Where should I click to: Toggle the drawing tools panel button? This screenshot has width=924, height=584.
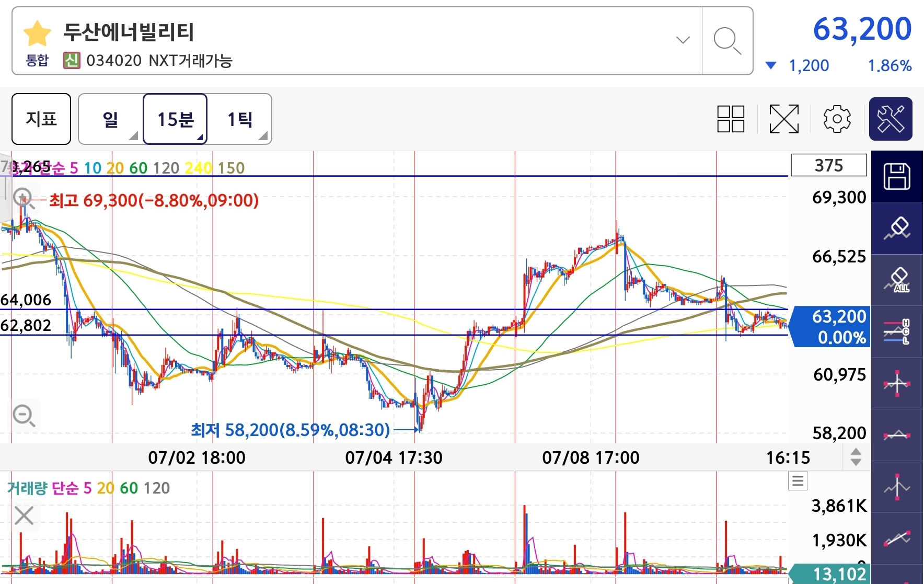point(891,119)
